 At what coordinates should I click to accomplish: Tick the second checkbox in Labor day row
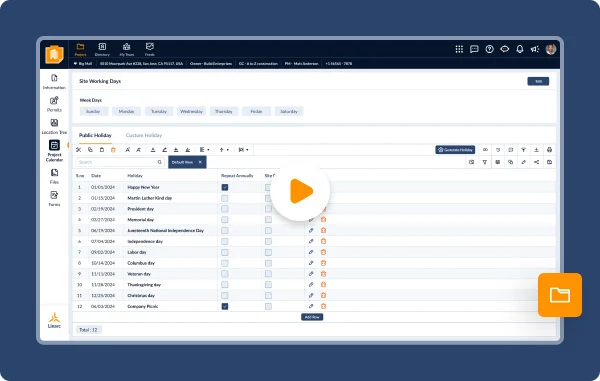click(268, 252)
